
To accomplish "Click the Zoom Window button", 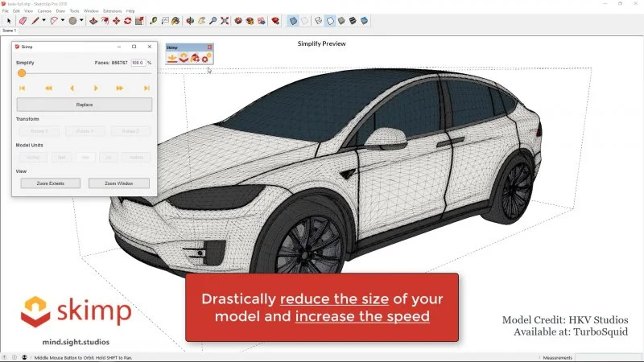I will [119, 183].
